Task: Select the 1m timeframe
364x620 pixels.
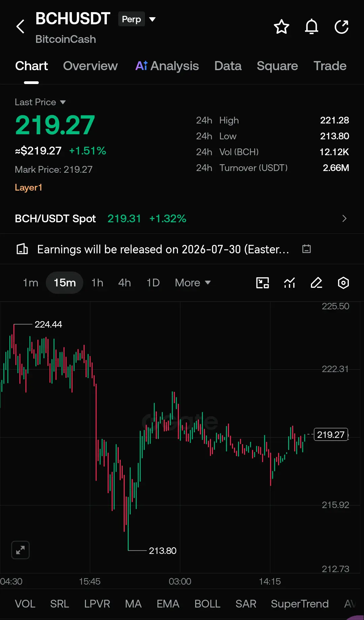Action: point(30,283)
